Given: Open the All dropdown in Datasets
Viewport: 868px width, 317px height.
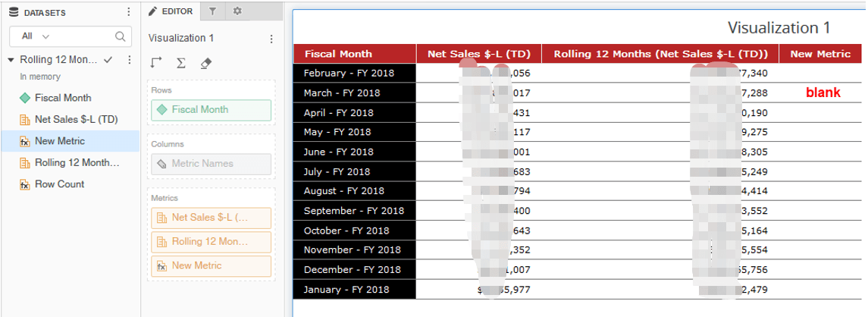Looking at the screenshot, I should (36, 36).
